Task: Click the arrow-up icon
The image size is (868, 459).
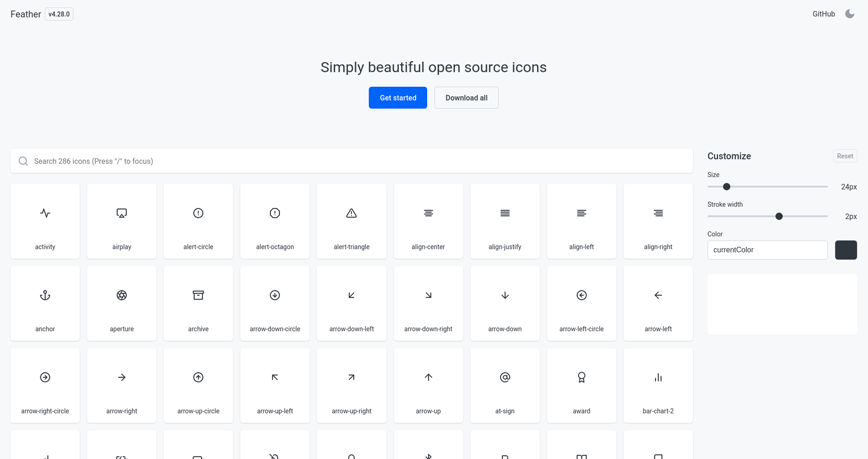Action: click(x=428, y=385)
